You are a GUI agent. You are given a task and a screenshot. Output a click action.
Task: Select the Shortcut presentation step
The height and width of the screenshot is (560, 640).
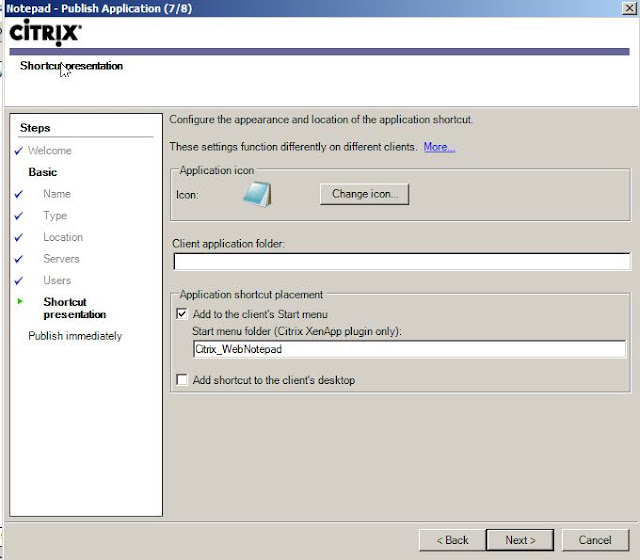click(75, 308)
